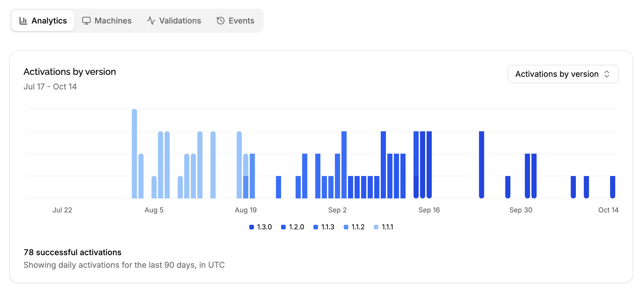Click the "Jul 17 - Oct 14" date range text
644x293 pixels.
tap(50, 87)
